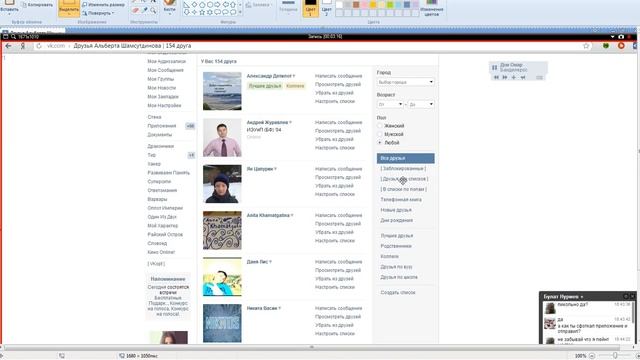Click Изменить размер in Paint ribbon
The width and height of the screenshot is (640, 360).
[x=104, y=5]
